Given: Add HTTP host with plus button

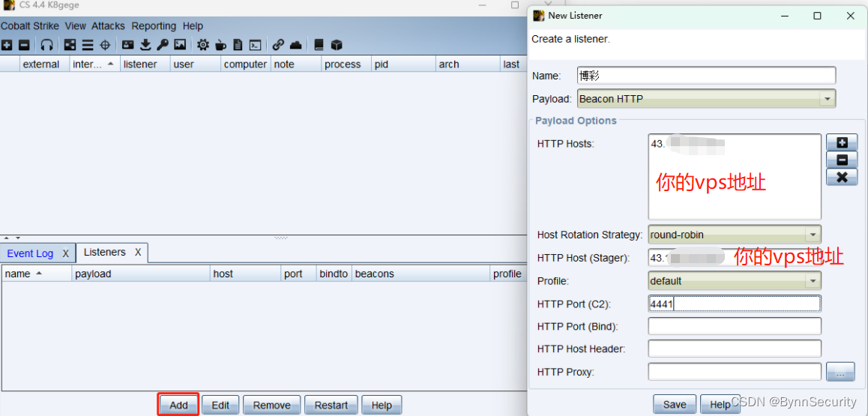Looking at the screenshot, I should tap(842, 142).
